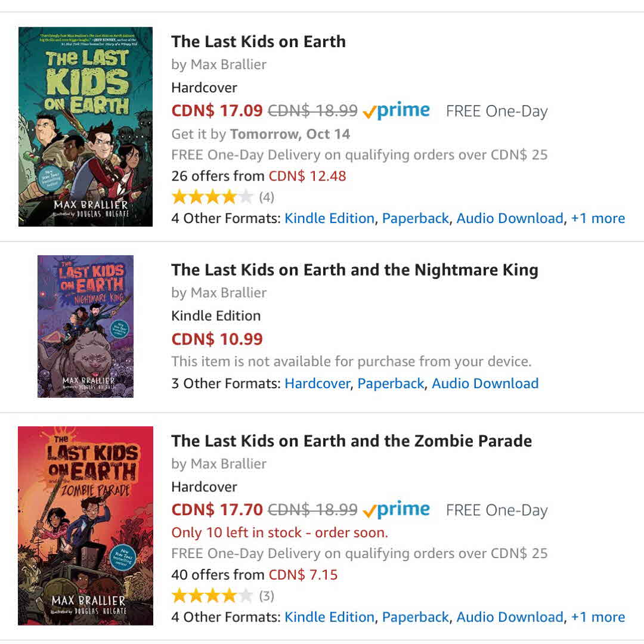This screenshot has width=644, height=644.
Task: Expand "+1 more" formats for first book
Action: [x=597, y=219]
